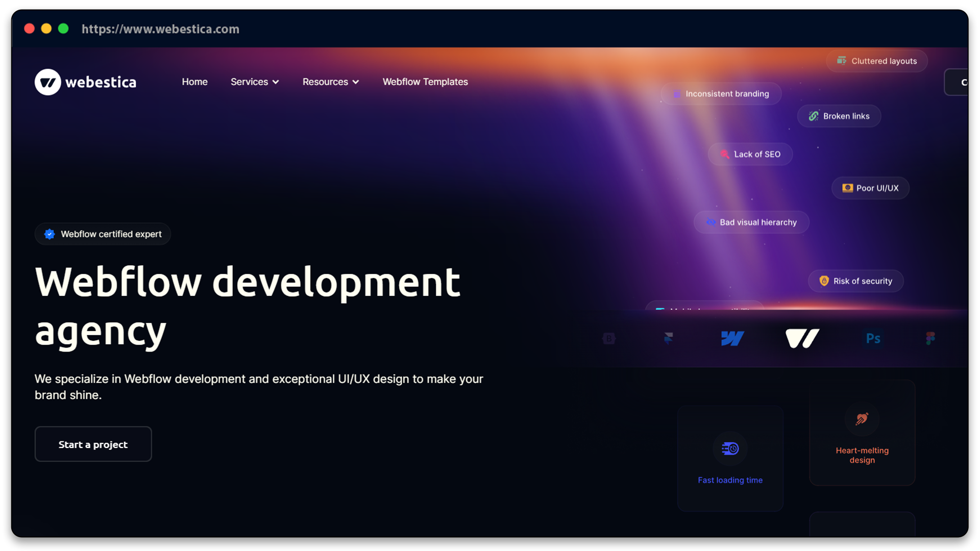Screen dimensions: 980x551
Task: Expand the Resources dropdown menu
Action: [331, 82]
